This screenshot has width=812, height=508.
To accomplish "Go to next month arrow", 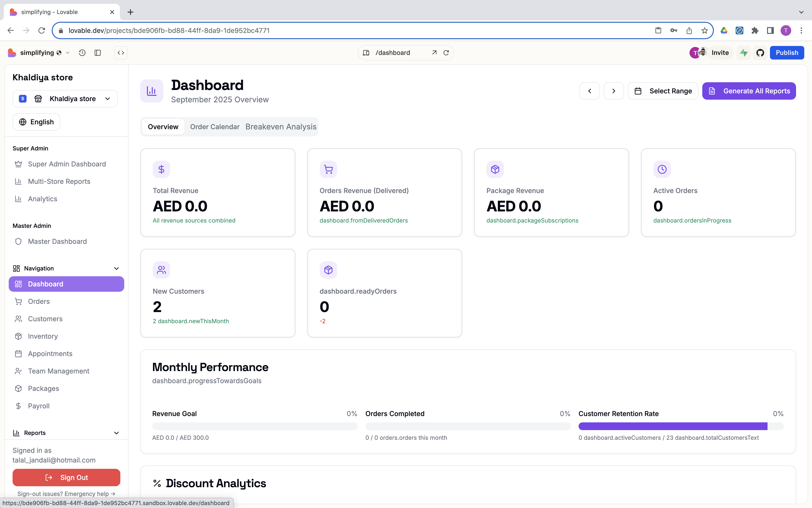I will 614,91.
